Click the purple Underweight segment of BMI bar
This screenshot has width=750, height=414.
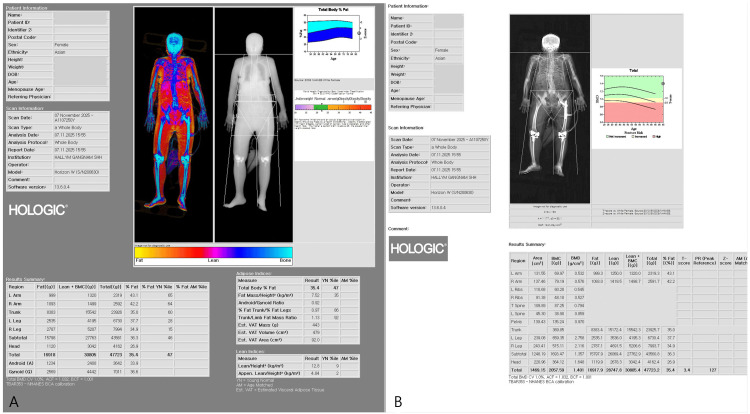pos(305,108)
